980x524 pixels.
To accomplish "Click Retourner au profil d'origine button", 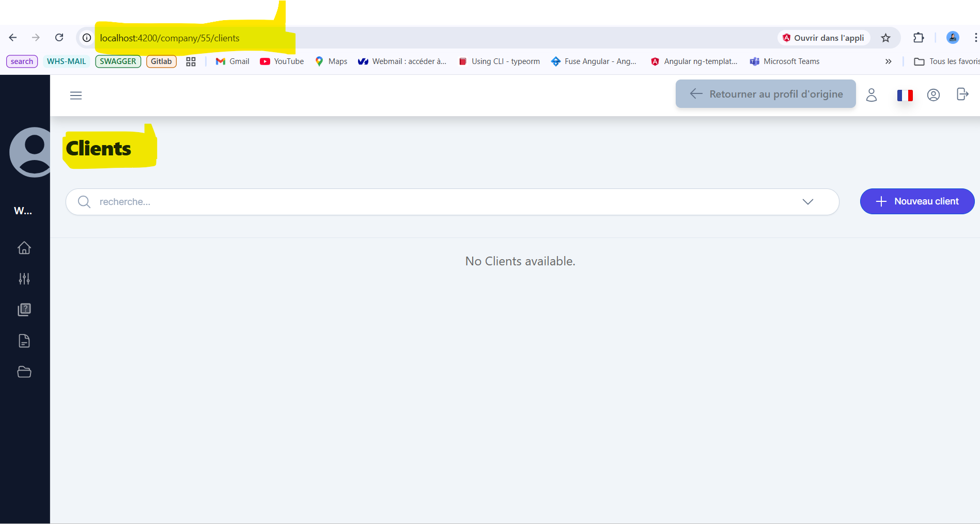I will point(766,94).
